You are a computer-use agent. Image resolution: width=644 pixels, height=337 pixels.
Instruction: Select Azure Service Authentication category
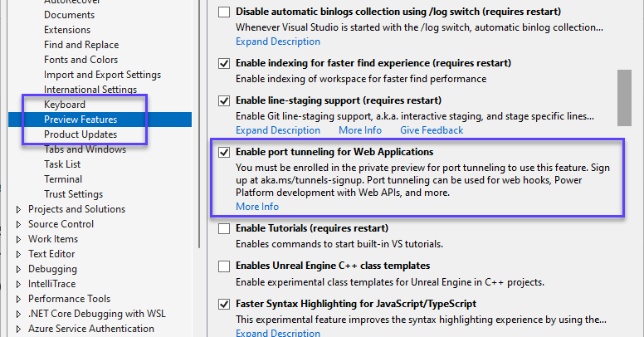[91, 329]
